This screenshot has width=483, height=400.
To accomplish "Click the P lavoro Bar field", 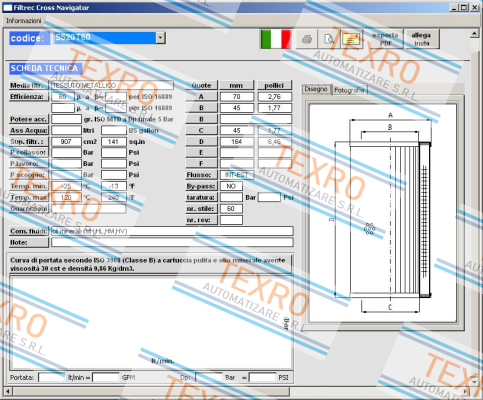I will 66,164.
